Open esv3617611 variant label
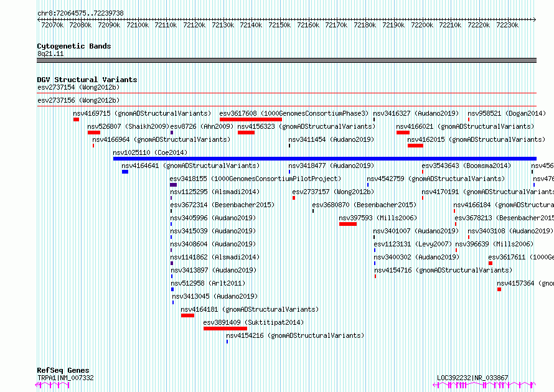This screenshot has width=554, height=392. (521, 257)
